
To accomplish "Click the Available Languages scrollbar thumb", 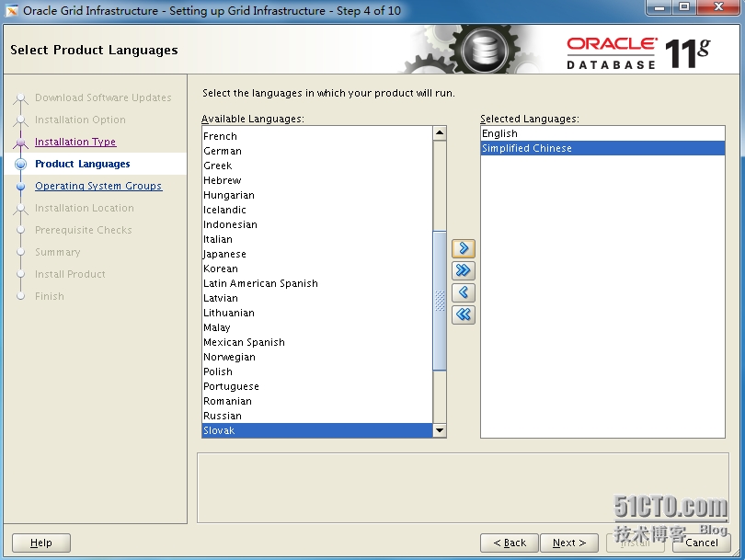I will pyautogui.click(x=440, y=301).
